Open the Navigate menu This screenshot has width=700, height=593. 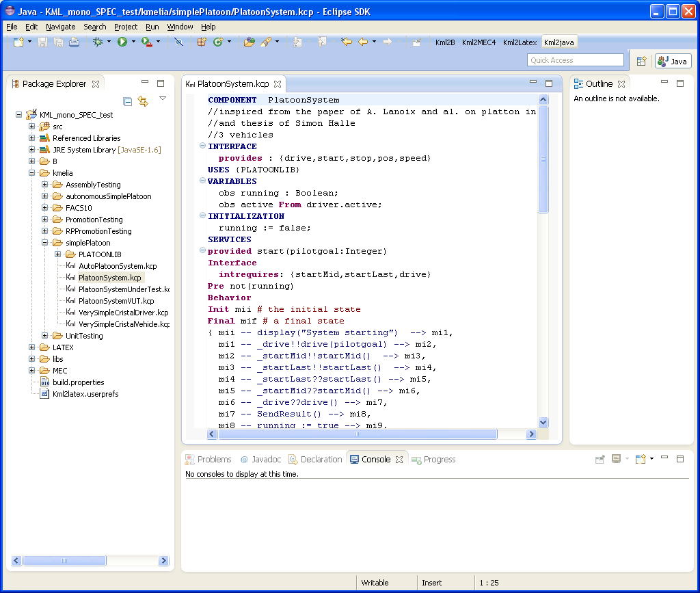pos(61,27)
